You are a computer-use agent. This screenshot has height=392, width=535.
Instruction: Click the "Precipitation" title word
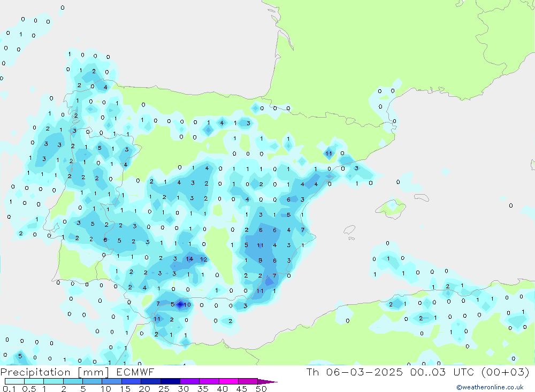coord(35,372)
